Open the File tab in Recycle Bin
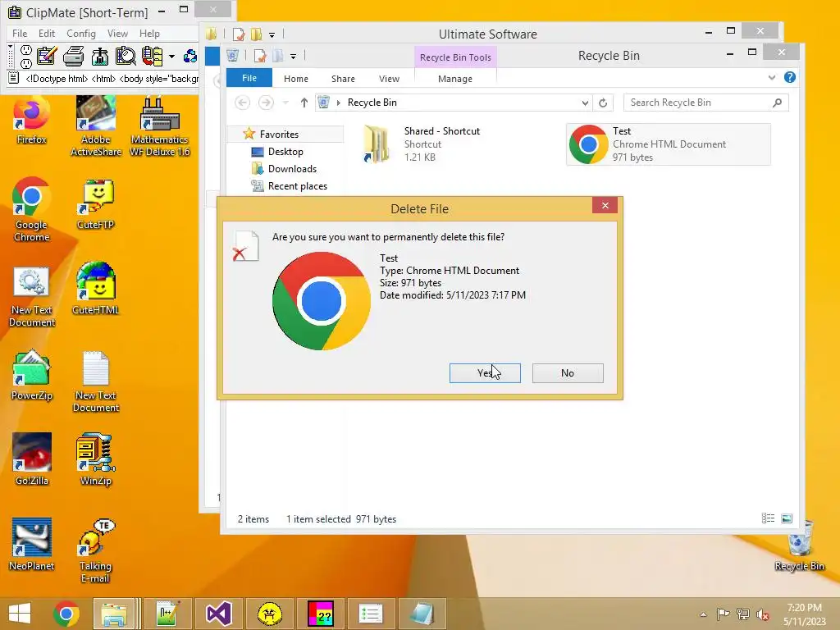Viewport: 840px width, 630px height. click(249, 78)
